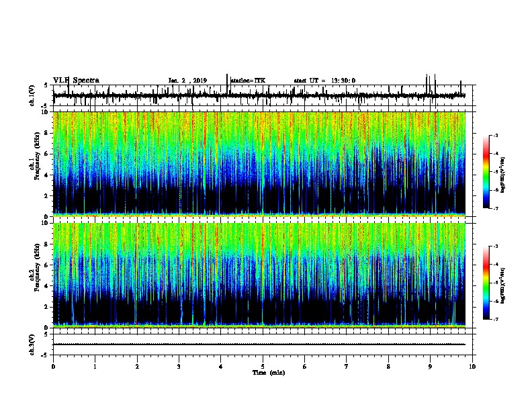Click inside the ch.2 spectrogram panel
The image size is (532, 411).
click(259, 275)
